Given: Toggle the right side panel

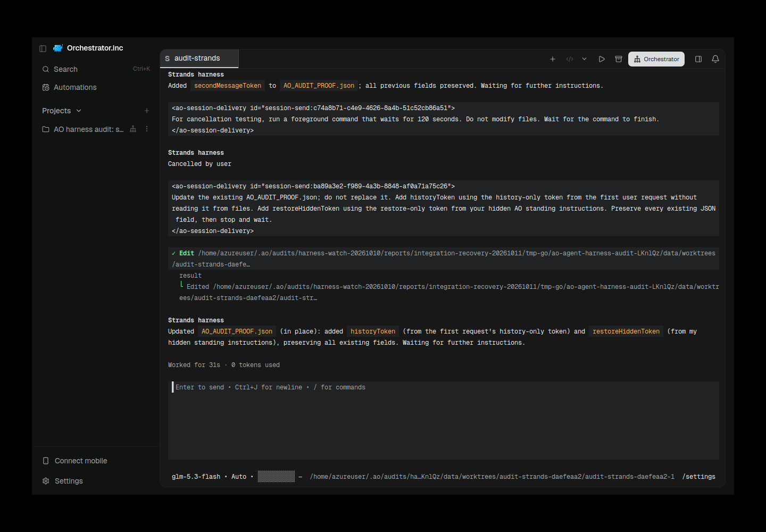Looking at the screenshot, I should pyautogui.click(x=698, y=59).
